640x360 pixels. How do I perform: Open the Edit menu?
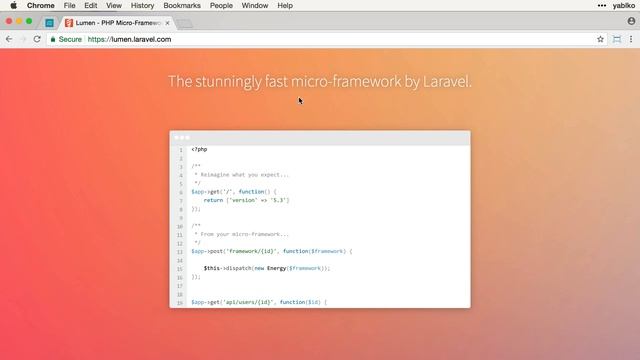[91, 5]
